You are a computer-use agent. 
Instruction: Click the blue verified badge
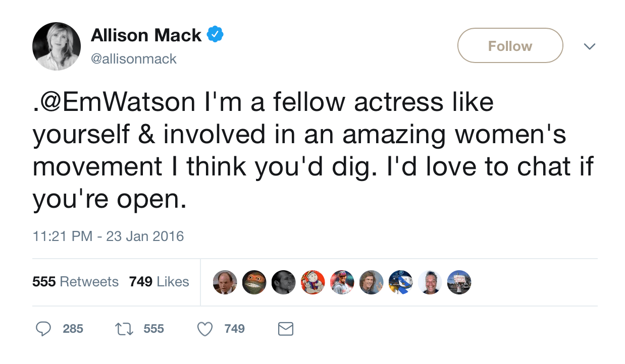pyautogui.click(x=216, y=35)
